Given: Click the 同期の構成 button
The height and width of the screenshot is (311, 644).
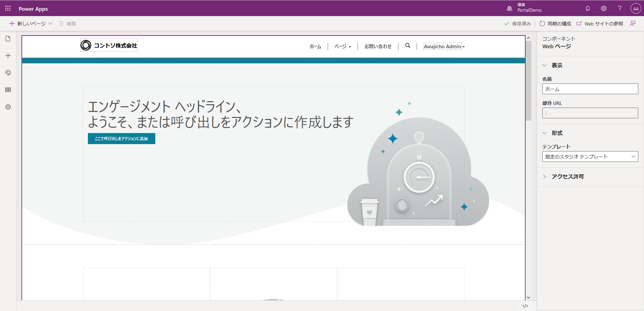Looking at the screenshot, I should click(555, 23).
